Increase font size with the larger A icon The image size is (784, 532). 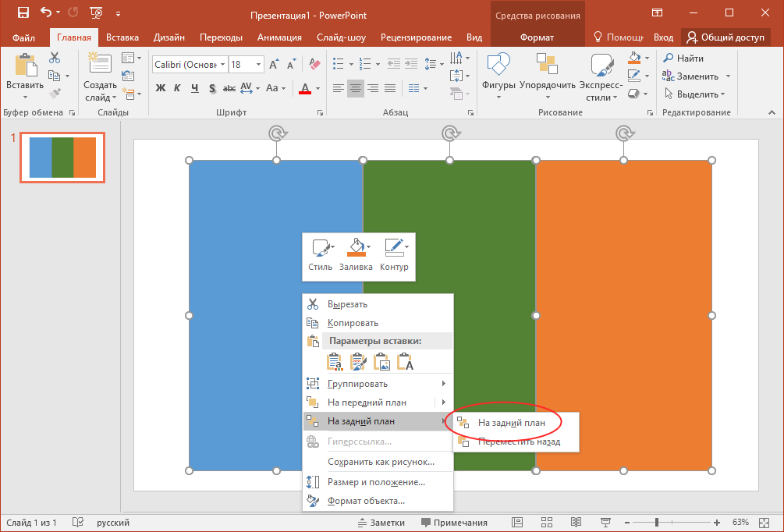274,65
